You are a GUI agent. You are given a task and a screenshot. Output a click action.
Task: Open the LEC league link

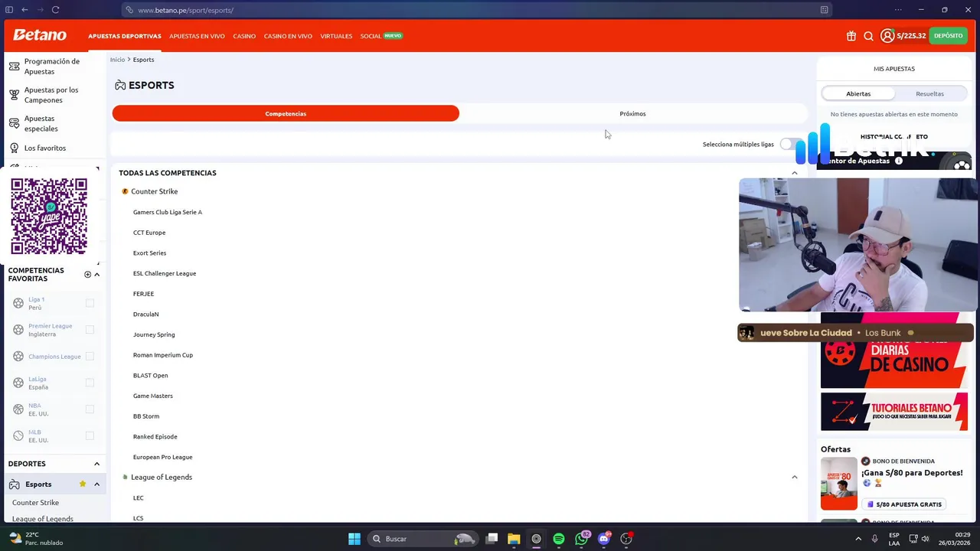click(x=138, y=497)
